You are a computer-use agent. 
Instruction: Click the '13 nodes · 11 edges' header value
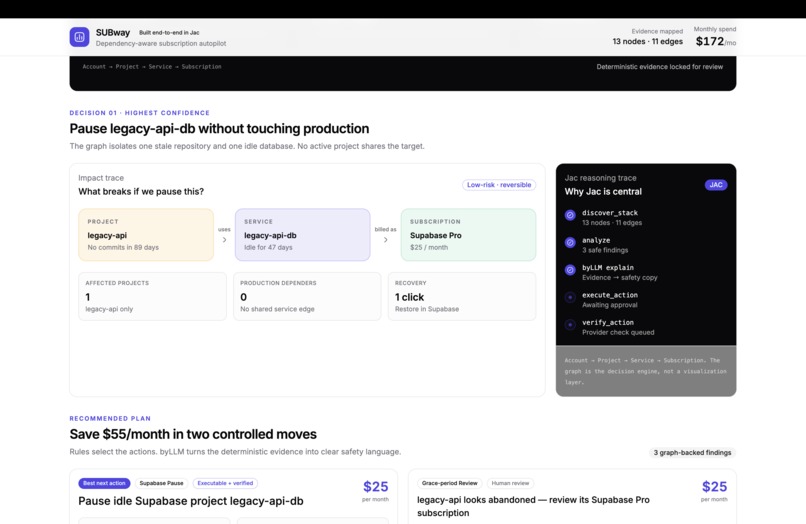tap(648, 42)
